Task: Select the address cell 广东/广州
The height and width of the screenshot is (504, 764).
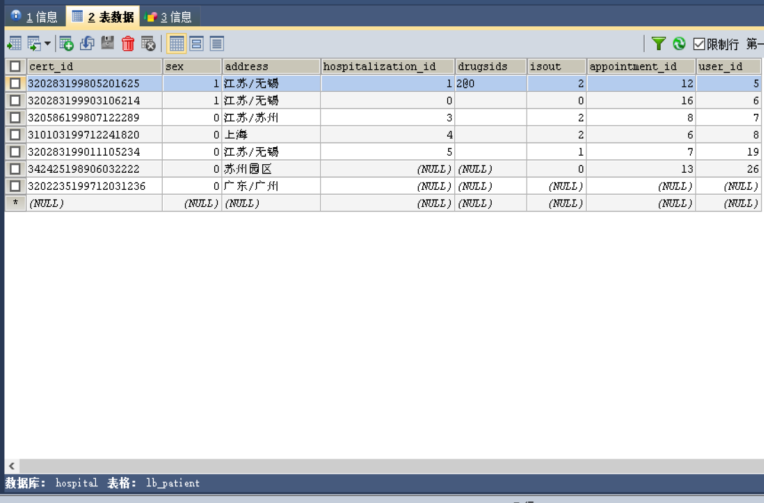Action: tap(271, 186)
